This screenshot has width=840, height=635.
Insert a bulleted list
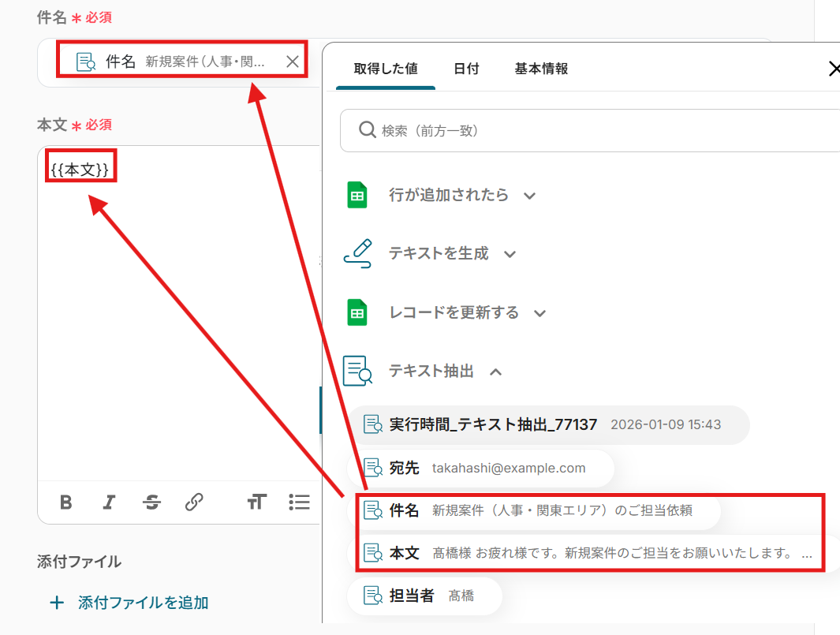pos(299,502)
